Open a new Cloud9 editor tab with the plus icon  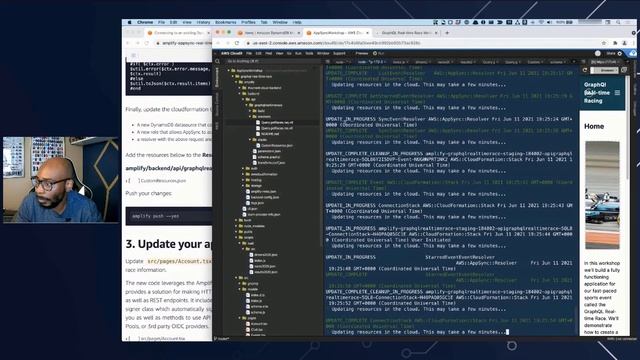click(x=573, y=62)
